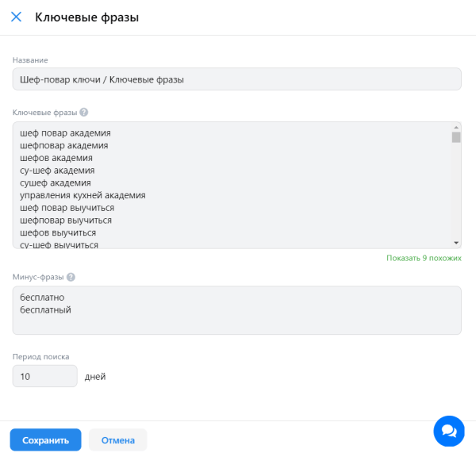Screen dimensions: 476x453
Task: Click the 'бесплатно' minus-phrase line
Action: click(42, 298)
